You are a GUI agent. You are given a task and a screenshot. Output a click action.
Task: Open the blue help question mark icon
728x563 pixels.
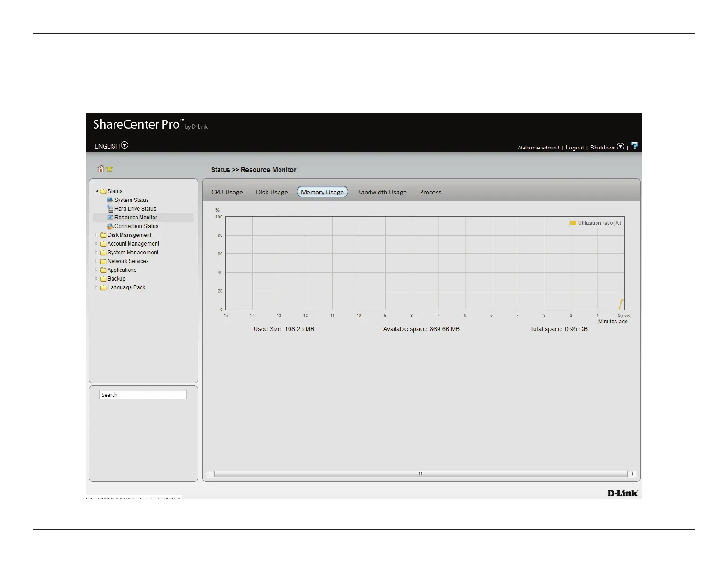click(635, 146)
